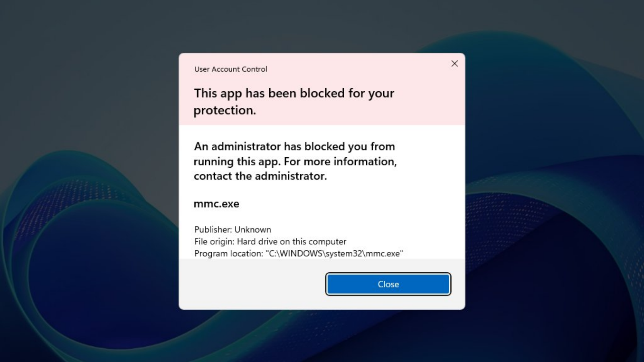Click the word 'blocked' in the dialog heading
This screenshot has width=644, height=362.
pyautogui.click(x=322, y=93)
